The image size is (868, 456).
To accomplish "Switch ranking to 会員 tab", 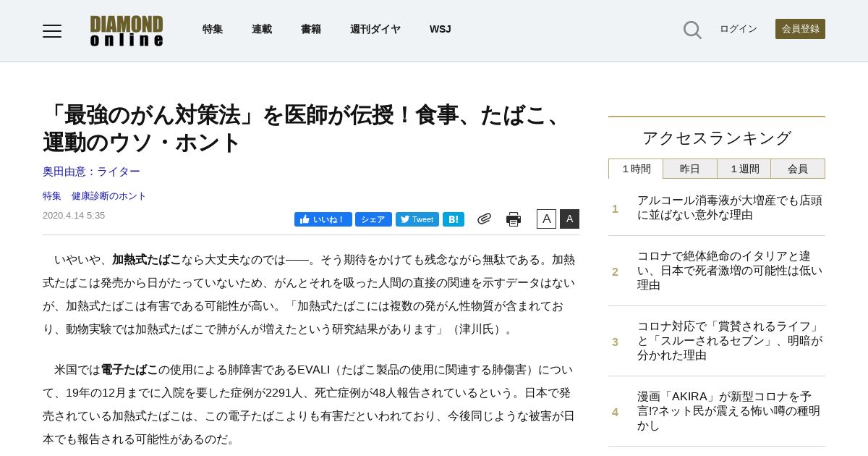I will pyautogui.click(x=798, y=169).
